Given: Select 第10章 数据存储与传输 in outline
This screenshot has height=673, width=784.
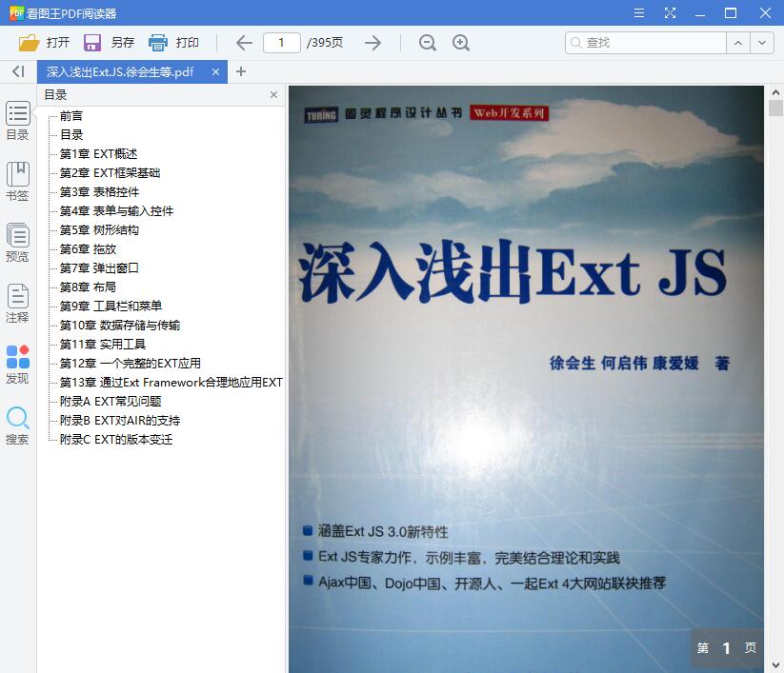Looking at the screenshot, I should (x=120, y=326).
